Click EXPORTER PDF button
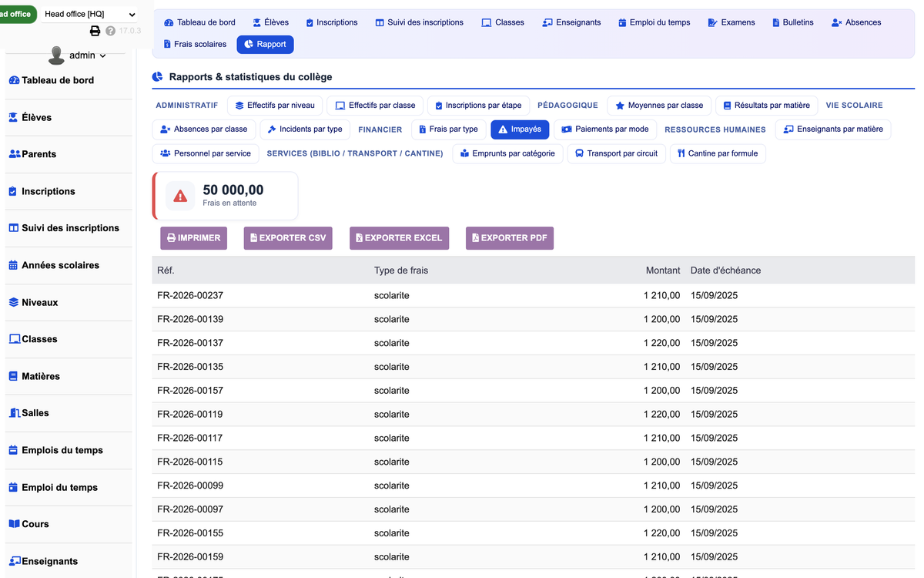The image size is (924, 578). [510, 238]
